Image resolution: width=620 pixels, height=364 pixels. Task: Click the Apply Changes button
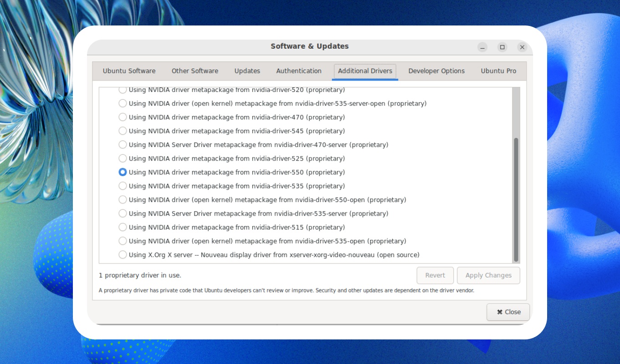(x=488, y=275)
